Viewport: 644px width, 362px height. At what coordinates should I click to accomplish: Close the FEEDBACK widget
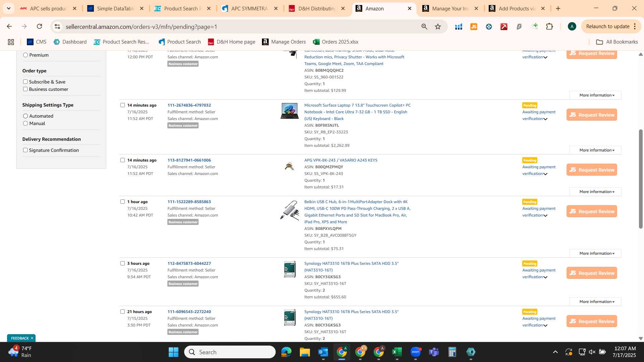pyautogui.click(x=32, y=338)
